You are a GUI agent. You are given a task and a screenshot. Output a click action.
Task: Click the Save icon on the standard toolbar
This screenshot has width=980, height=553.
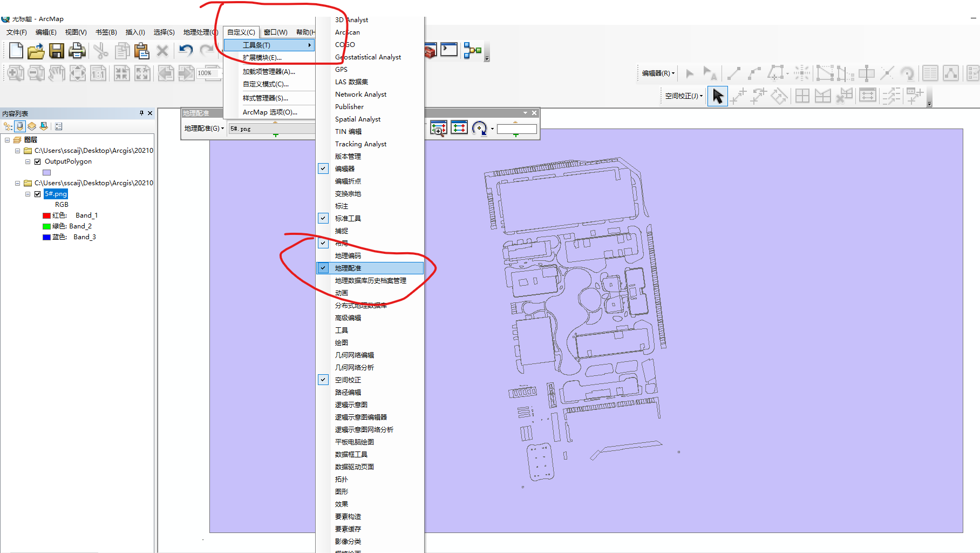(56, 50)
